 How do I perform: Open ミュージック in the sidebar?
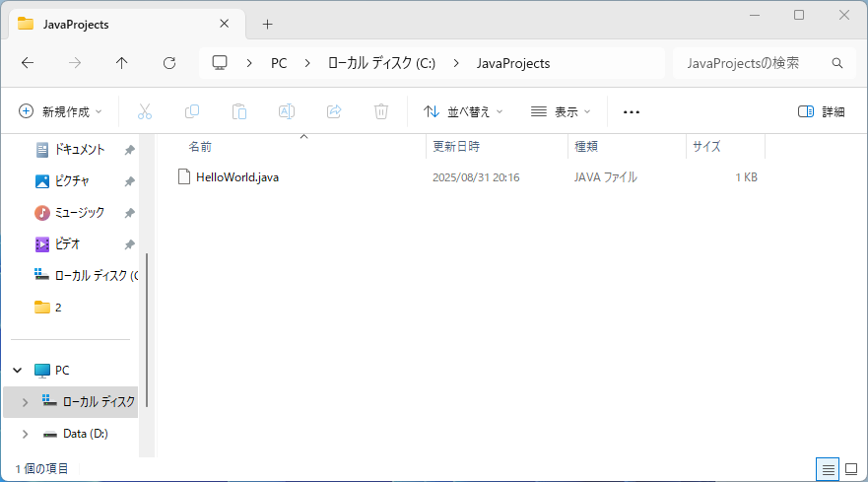click(79, 213)
